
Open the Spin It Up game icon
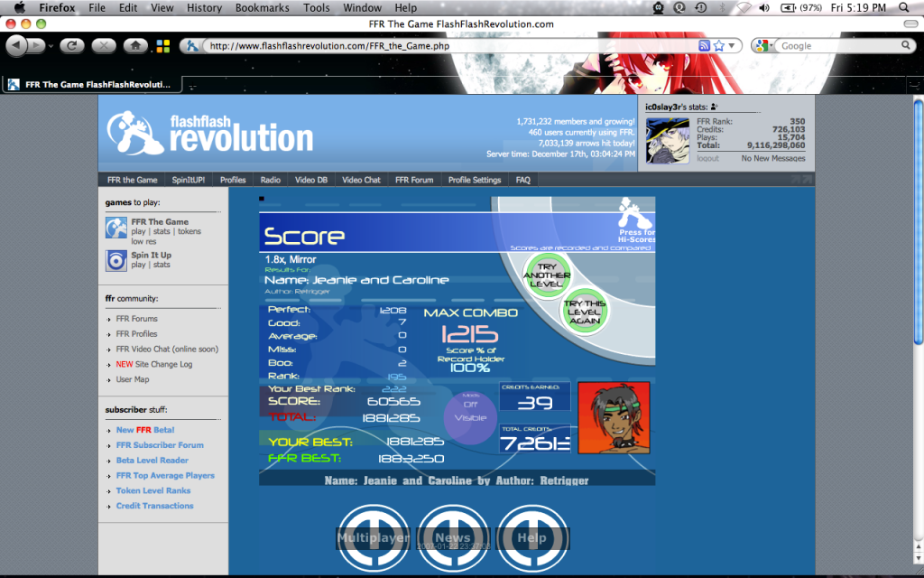pyautogui.click(x=115, y=261)
